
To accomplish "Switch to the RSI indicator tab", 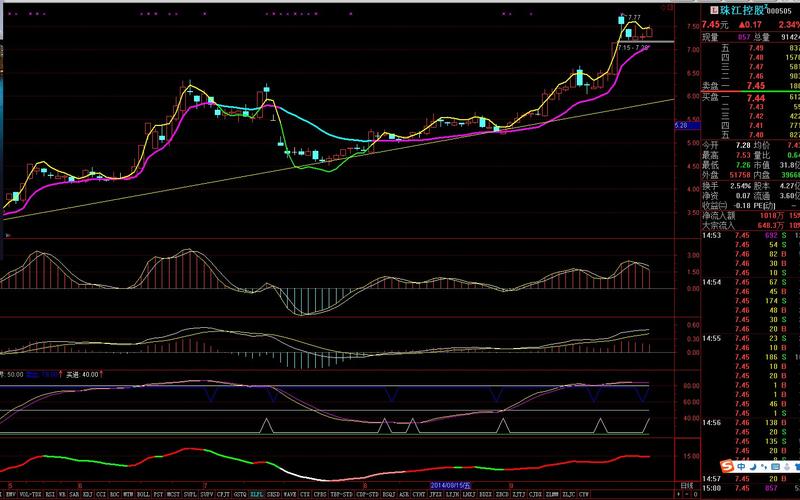I will pos(49,494).
